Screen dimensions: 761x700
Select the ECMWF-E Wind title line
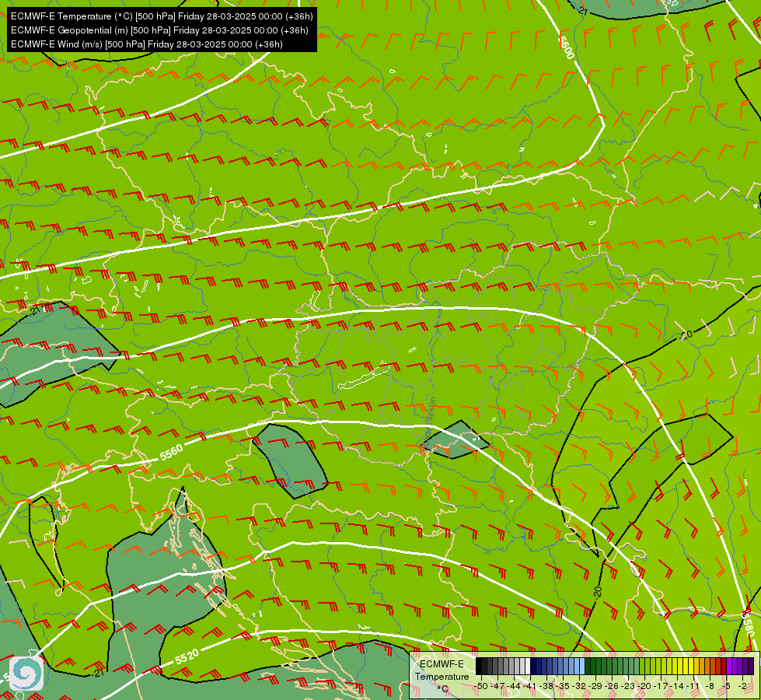147,44
